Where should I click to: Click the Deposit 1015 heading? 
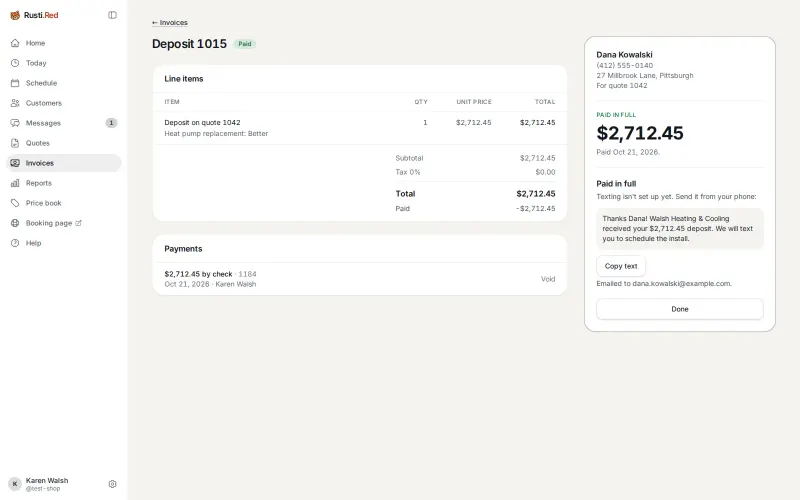pos(189,44)
